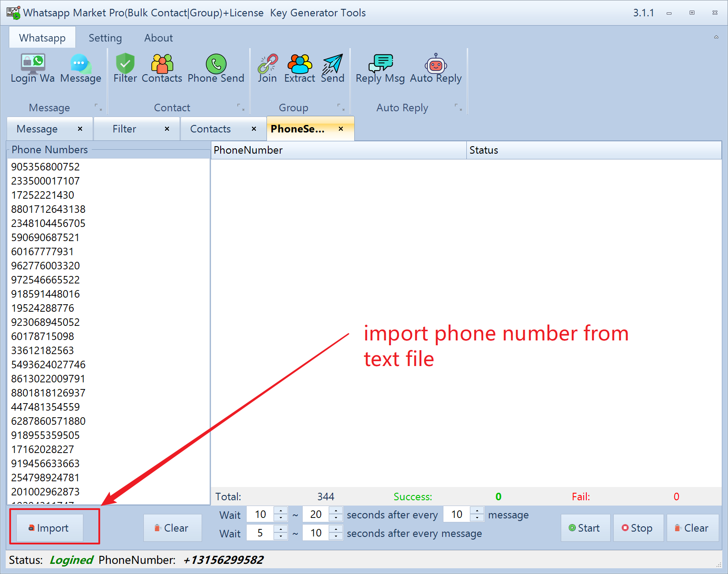Expand the Contact group dialog launcher

coord(240,107)
